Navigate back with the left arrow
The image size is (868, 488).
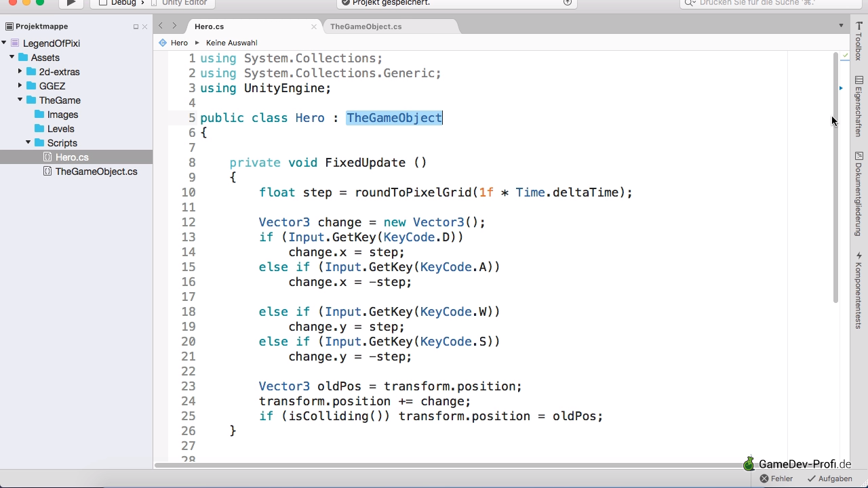pyautogui.click(x=161, y=26)
